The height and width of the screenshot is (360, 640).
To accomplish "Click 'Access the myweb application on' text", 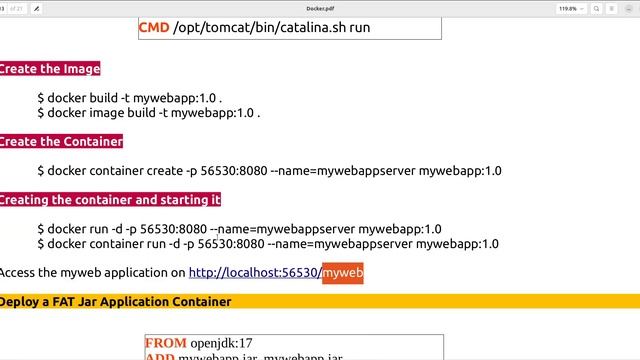I will point(93,272).
